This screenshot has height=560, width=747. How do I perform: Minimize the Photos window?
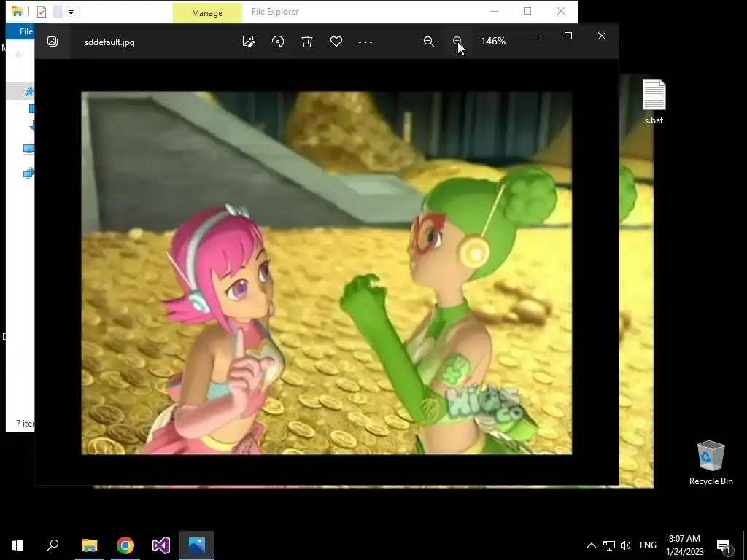click(535, 36)
